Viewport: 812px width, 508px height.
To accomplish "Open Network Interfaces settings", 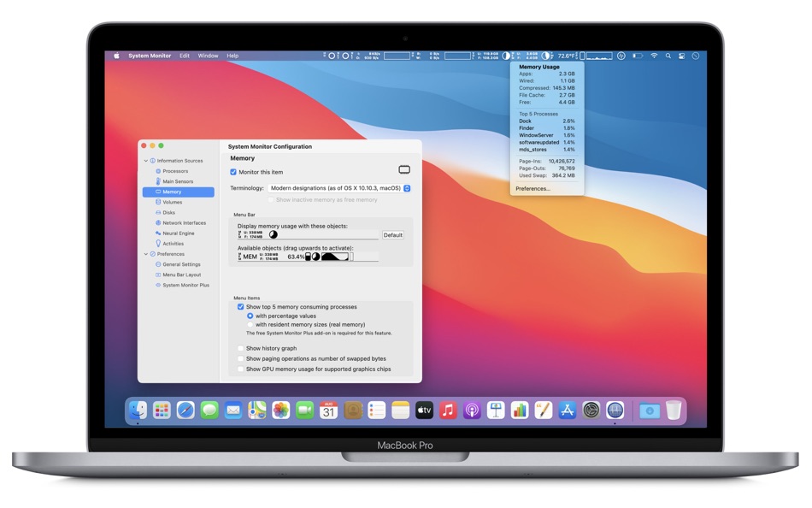I will tap(184, 223).
